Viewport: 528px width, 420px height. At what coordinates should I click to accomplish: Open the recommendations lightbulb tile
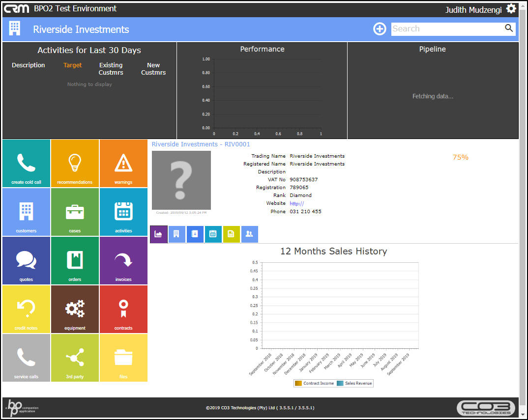pyautogui.click(x=75, y=163)
